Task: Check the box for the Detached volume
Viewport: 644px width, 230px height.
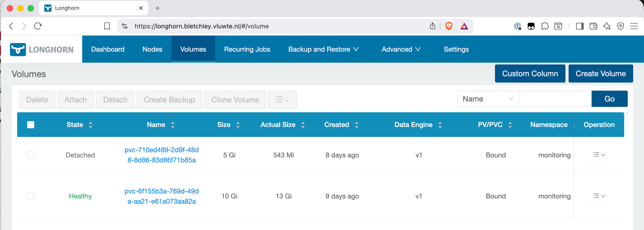Action: [31, 155]
